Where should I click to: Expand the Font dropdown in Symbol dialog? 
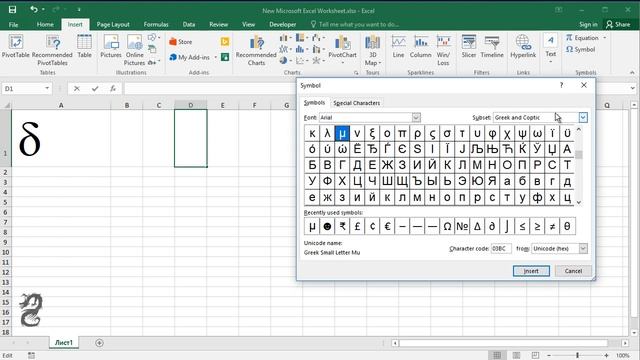coord(416,118)
